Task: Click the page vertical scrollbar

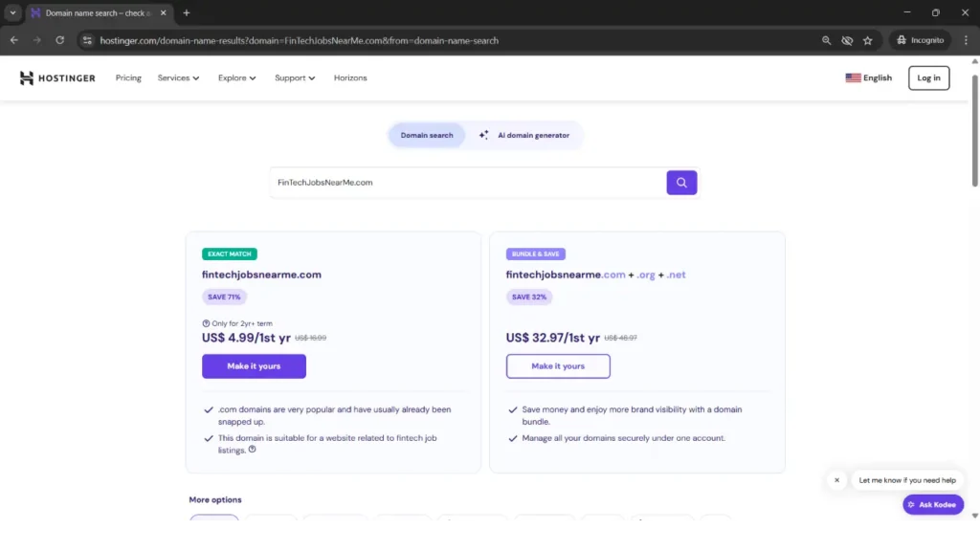Action: click(x=974, y=131)
